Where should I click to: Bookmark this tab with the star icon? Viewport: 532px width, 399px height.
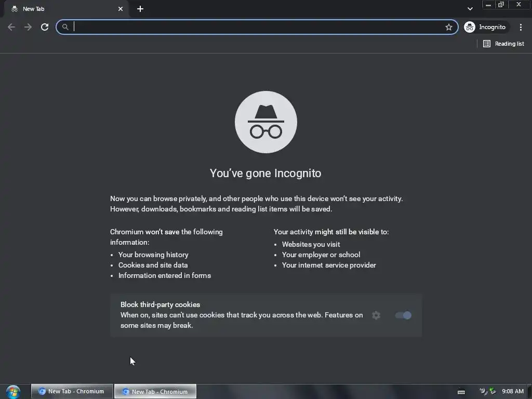tap(449, 27)
